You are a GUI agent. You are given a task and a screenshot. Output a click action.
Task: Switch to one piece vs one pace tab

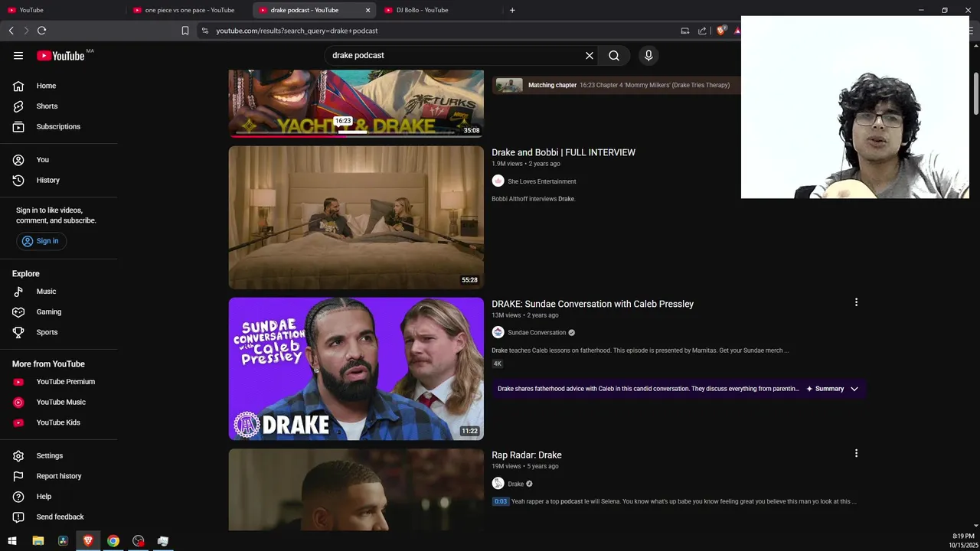[x=189, y=10]
